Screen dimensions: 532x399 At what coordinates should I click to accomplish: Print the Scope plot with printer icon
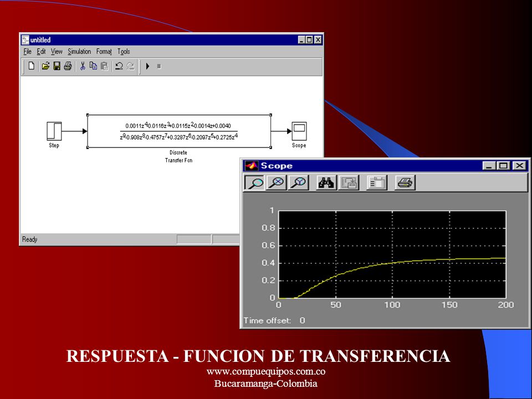click(x=405, y=183)
